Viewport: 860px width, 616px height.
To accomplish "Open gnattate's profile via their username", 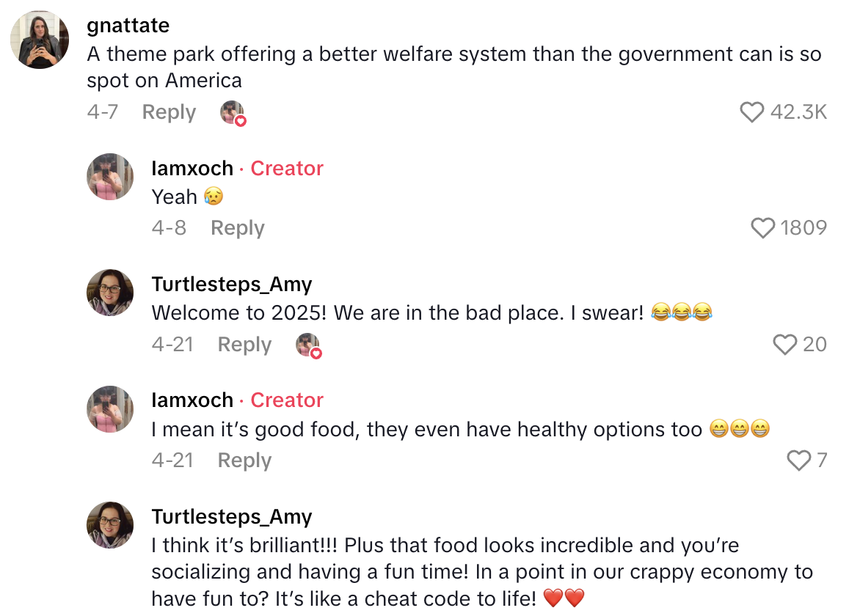I will (x=128, y=25).
